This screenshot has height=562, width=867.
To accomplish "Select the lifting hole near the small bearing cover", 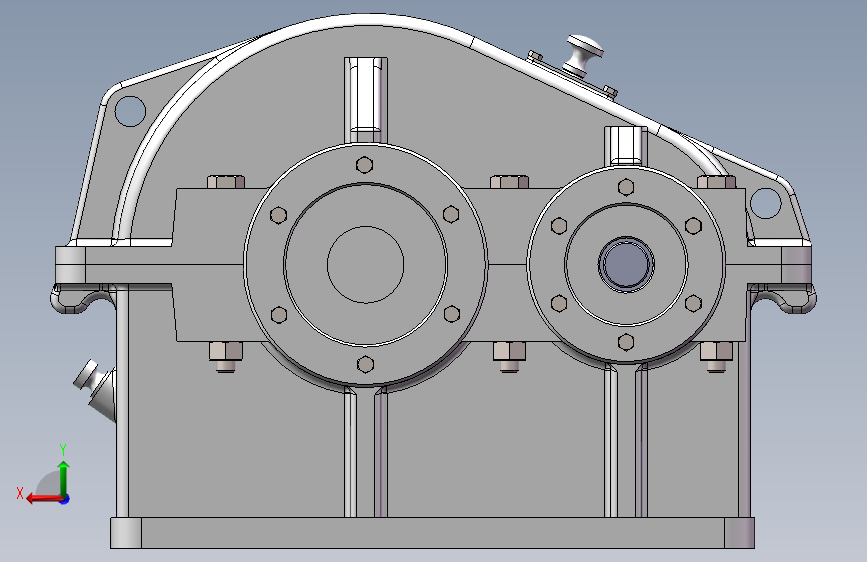I will pos(766,203).
